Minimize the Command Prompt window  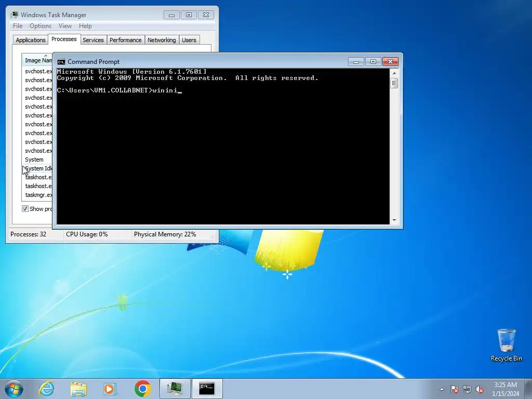356,62
